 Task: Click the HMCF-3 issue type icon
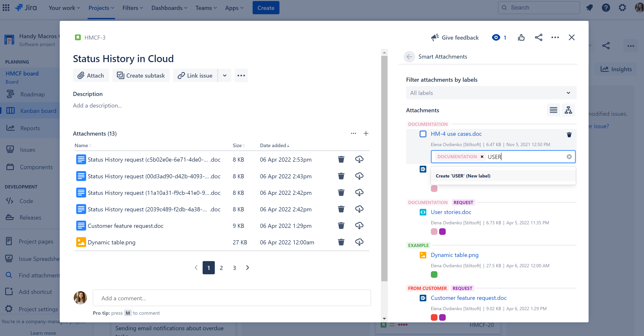78,38
